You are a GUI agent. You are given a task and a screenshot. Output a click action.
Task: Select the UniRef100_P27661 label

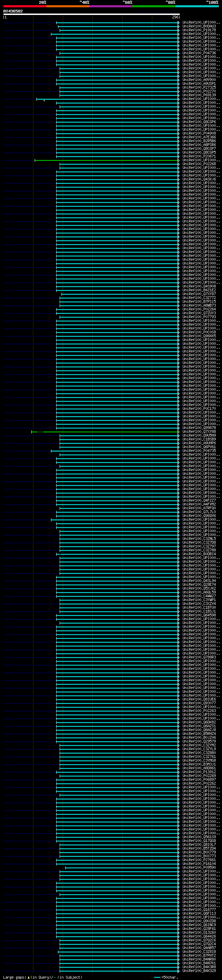tap(199, 859)
